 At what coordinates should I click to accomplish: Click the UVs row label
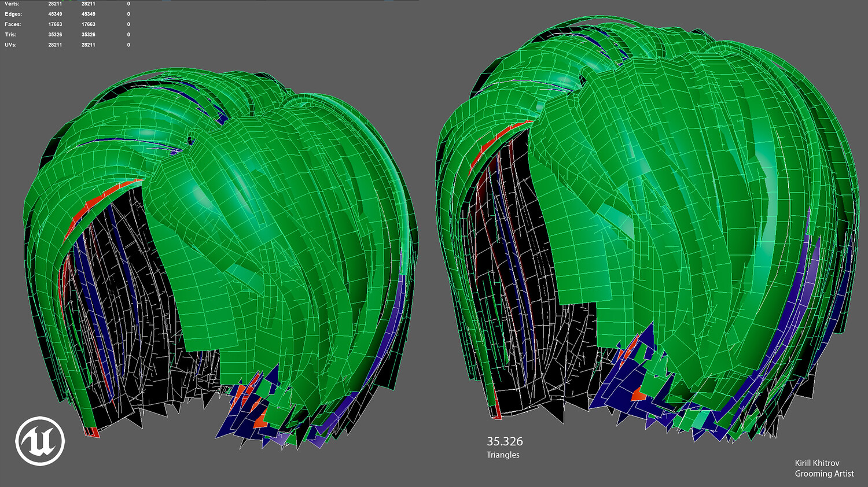10,45
